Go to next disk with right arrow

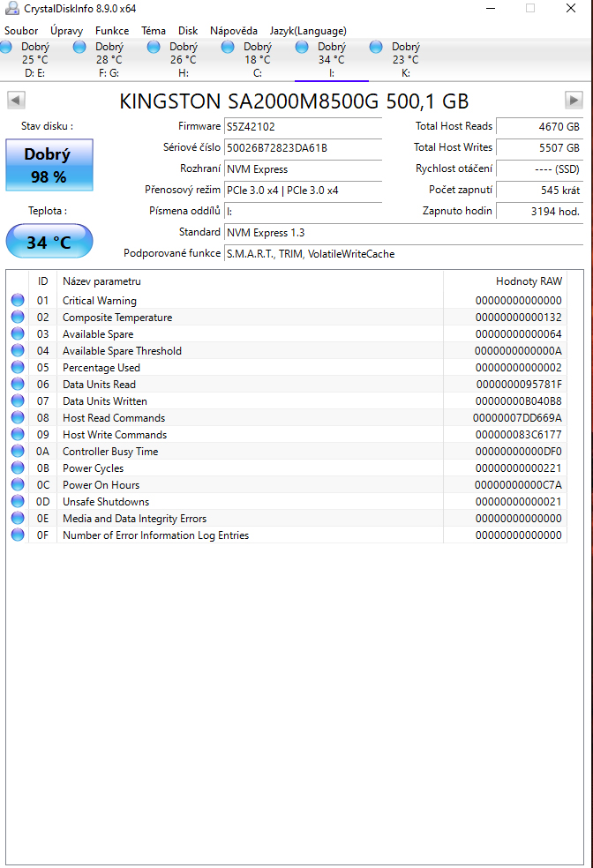click(574, 101)
